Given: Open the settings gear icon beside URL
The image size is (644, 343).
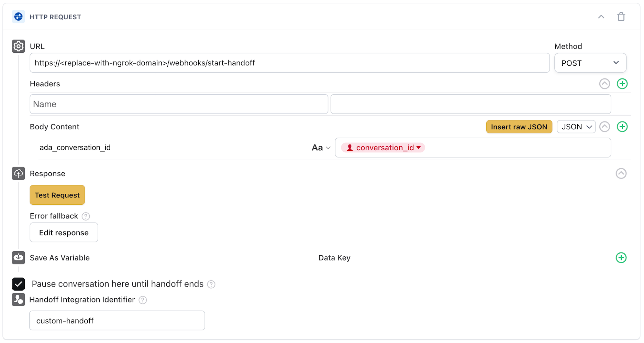Looking at the screenshot, I should (18, 46).
